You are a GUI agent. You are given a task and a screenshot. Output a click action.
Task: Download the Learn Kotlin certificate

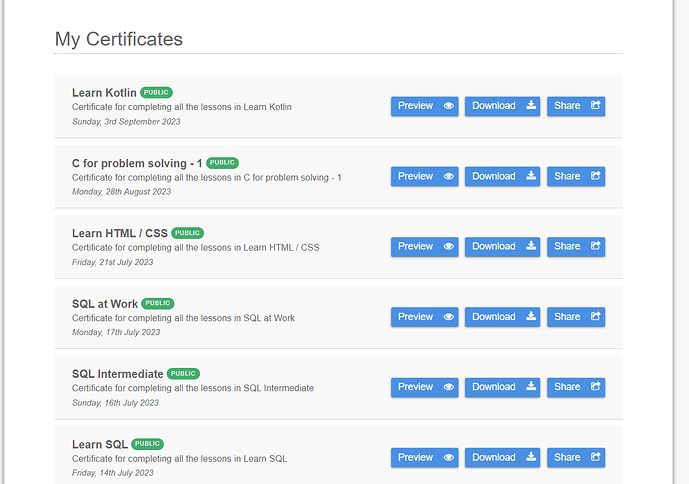pyautogui.click(x=502, y=106)
